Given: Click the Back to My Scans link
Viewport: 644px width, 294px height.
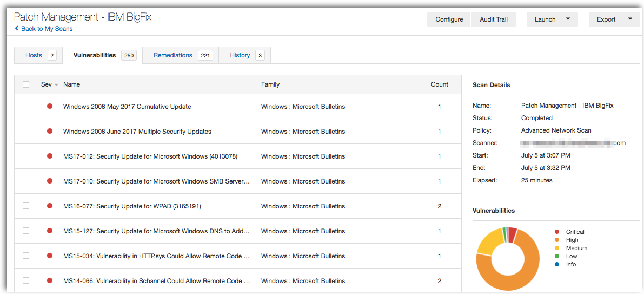Looking at the screenshot, I should pos(44,29).
